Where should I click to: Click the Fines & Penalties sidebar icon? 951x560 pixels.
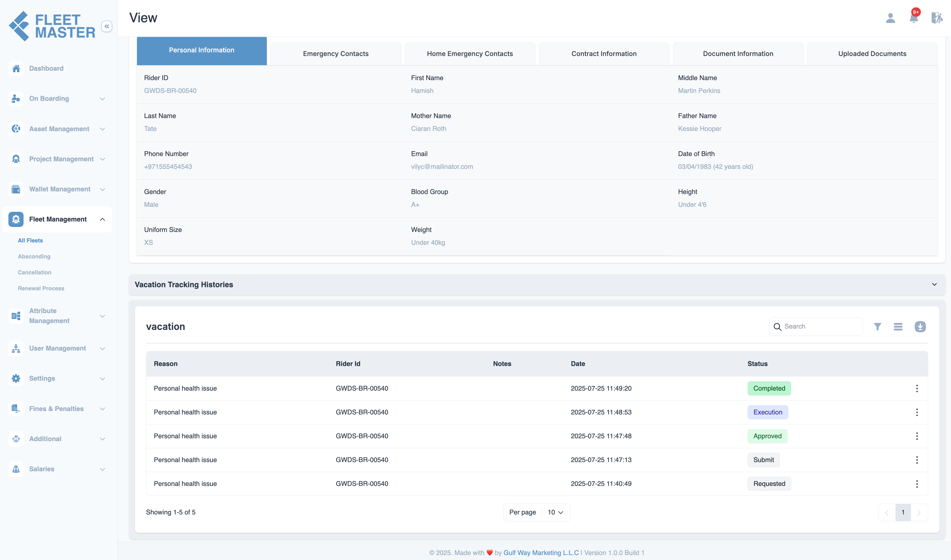pyautogui.click(x=16, y=409)
